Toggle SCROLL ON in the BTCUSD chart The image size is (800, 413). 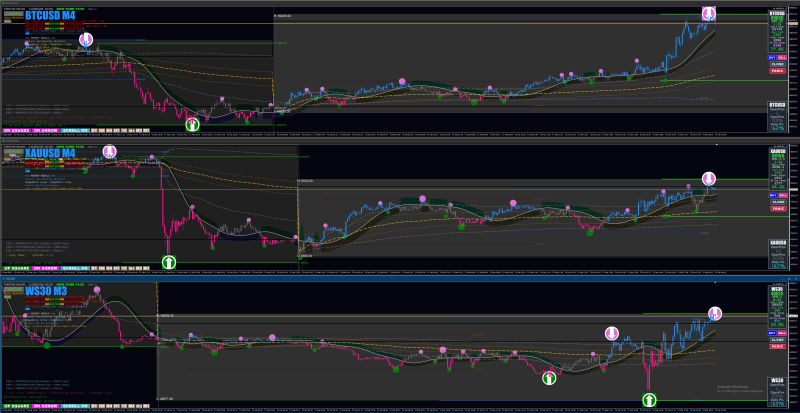pos(75,131)
